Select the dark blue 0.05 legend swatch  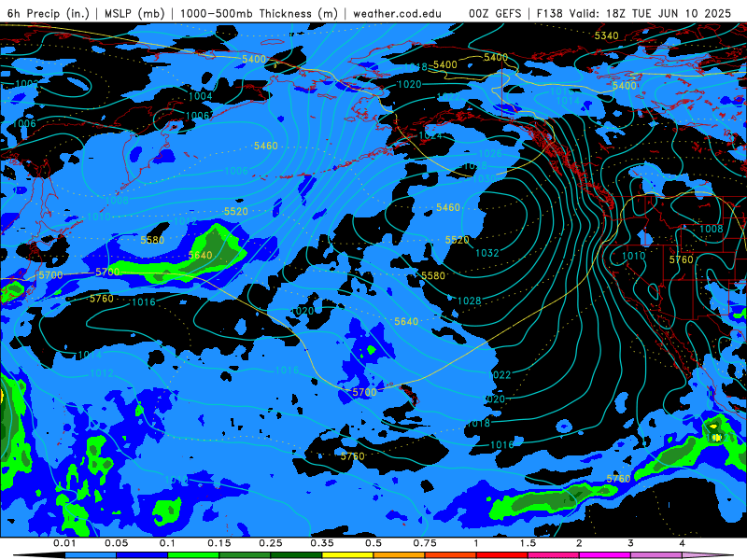pos(142,555)
